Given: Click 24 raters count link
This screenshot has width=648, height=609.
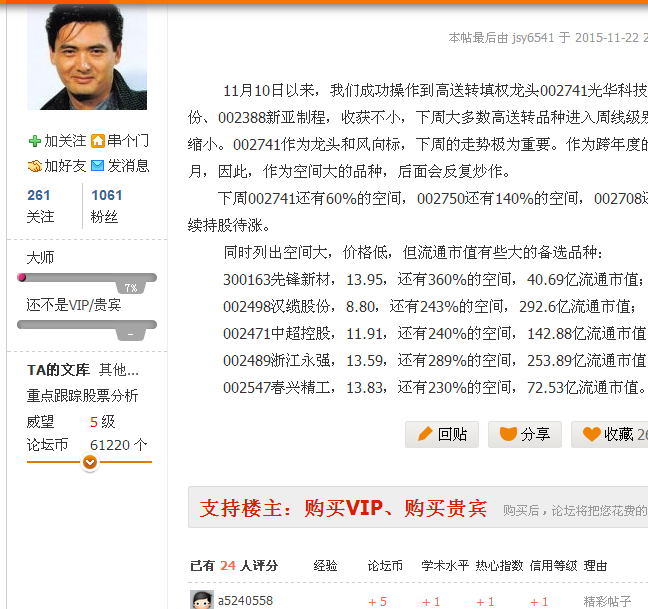Looking at the screenshot, I should point(228,565).
